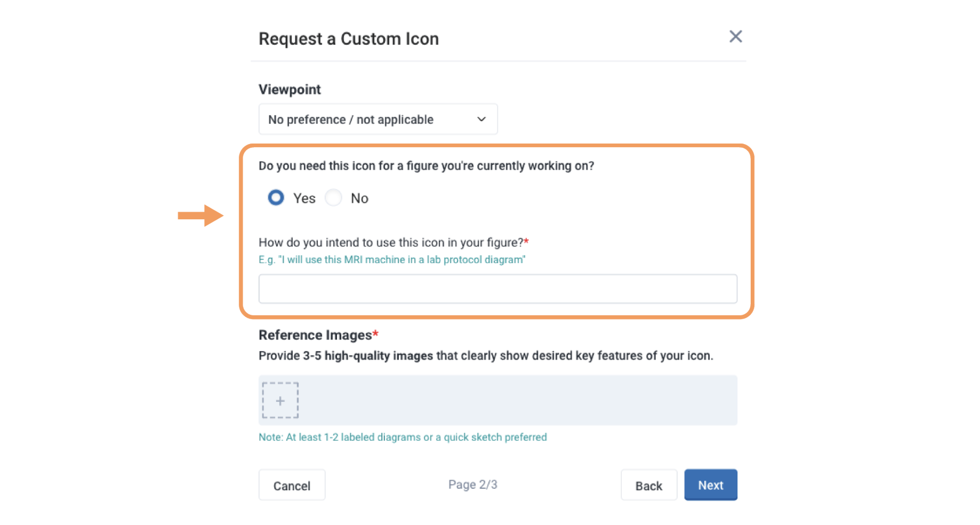Click the "Yes" option label text
980x525 pixels.
pos(304,198)
